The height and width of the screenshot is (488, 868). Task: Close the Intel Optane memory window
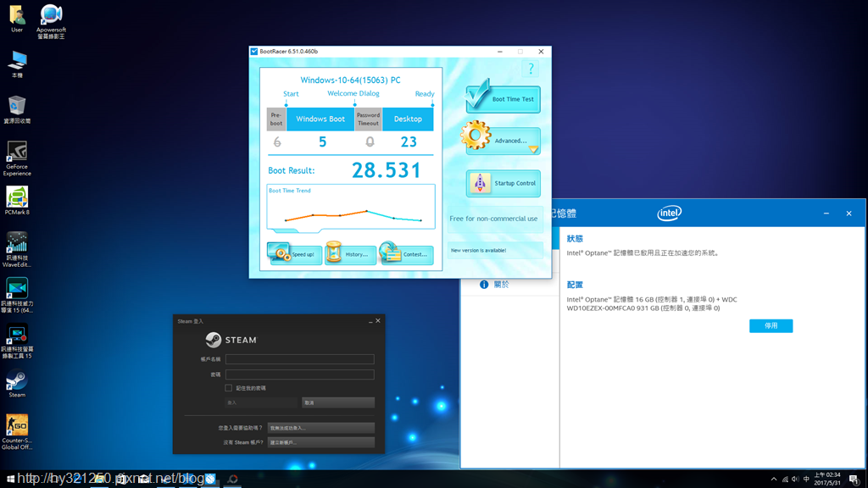(x=849, y=213)
